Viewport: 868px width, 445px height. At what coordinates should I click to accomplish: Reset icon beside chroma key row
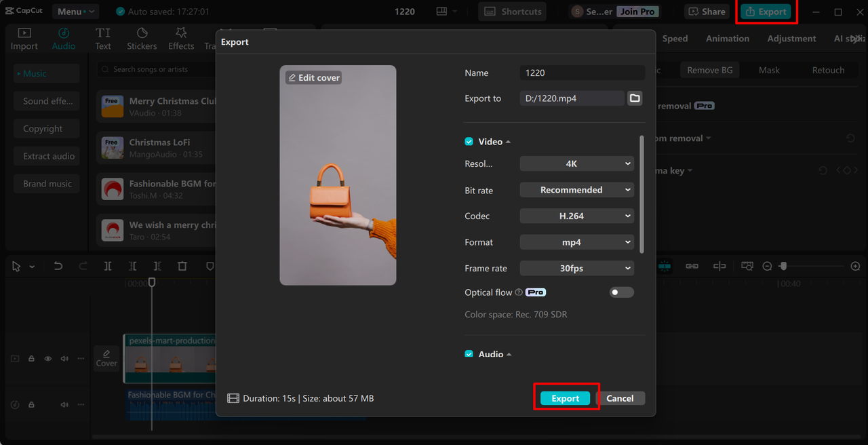823,171
